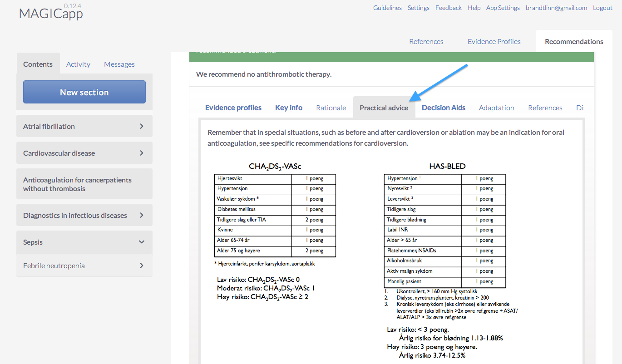Image resolution: width=622 pixels, height=364 pixels.
Task: Open the recommendation's References sub-tab
Action: [x=545, y=108]
